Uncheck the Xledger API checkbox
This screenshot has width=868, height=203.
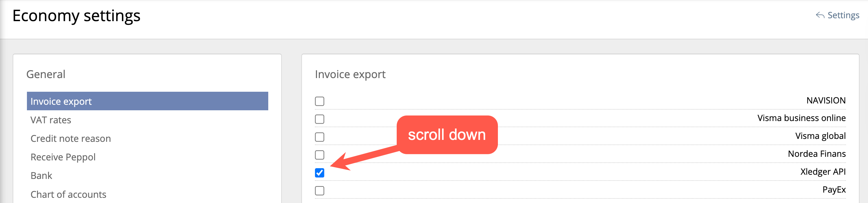tap(319, 173)
